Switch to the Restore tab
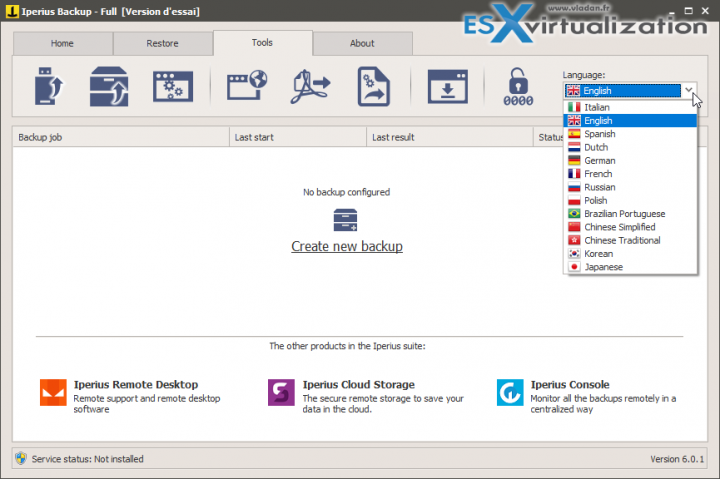The image size is (720, 479). 163,43
